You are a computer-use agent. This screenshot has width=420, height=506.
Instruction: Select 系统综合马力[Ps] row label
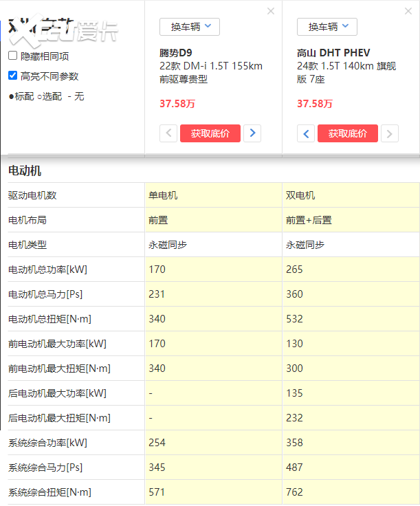click(x=45, y=467)
